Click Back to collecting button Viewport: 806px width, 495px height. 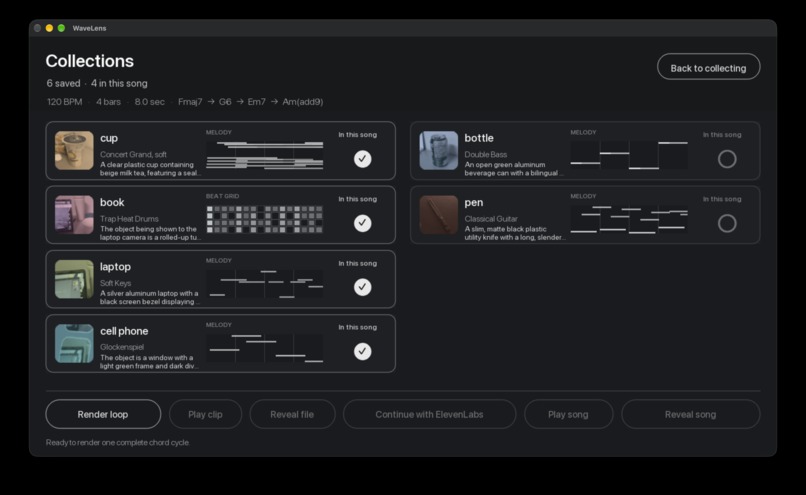(708, 67)
